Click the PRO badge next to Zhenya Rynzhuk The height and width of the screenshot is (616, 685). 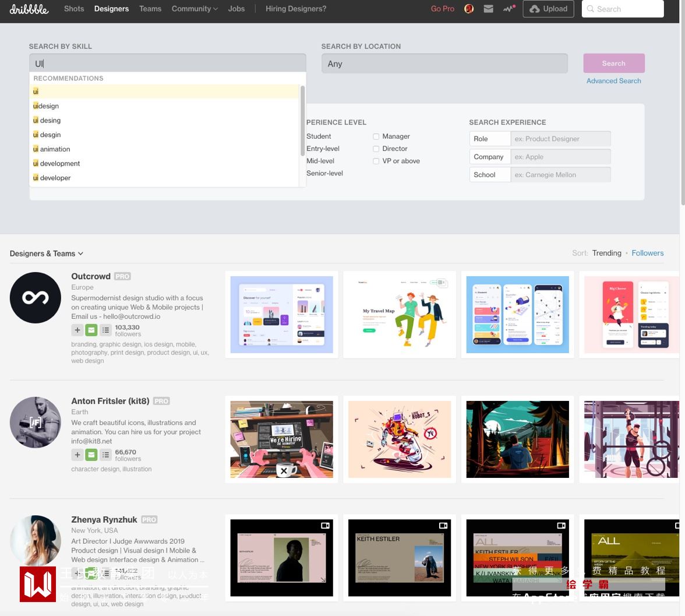[x=149, y=519]
